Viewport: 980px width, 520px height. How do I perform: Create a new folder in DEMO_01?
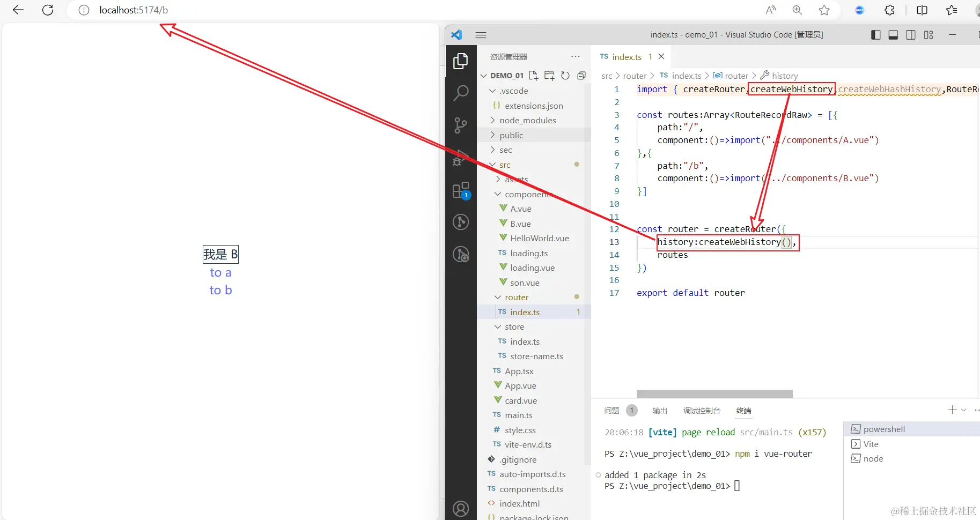click(x=549, y=76)
